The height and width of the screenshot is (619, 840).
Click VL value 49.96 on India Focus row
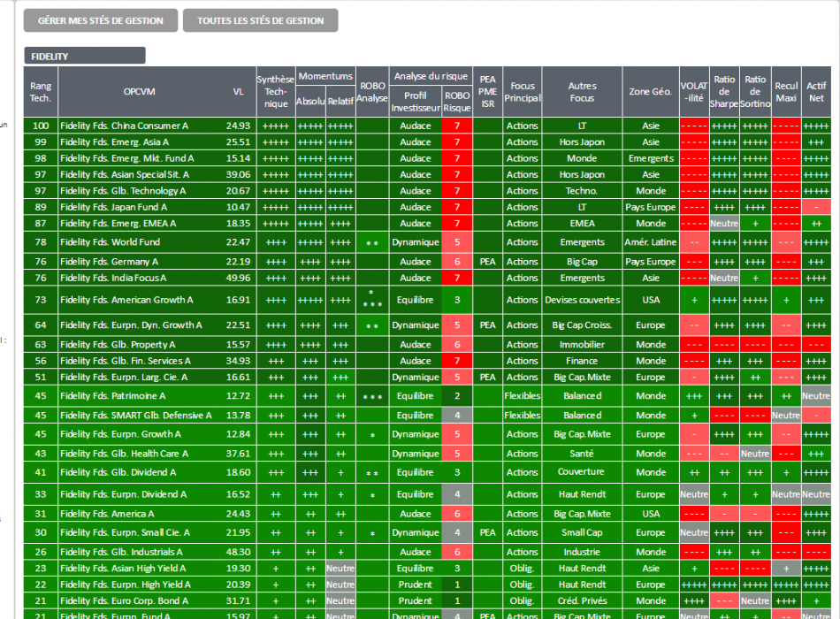[238, 278]
